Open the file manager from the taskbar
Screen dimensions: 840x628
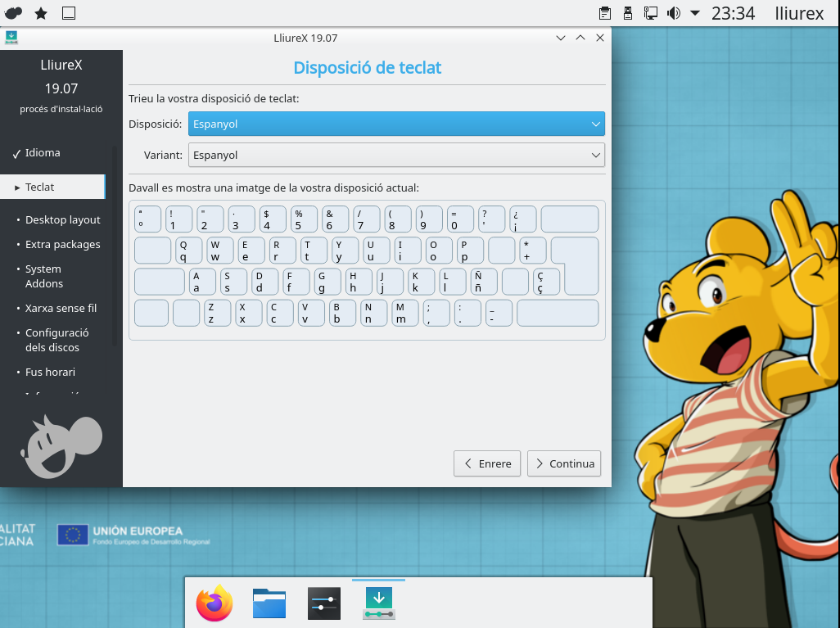click(x=269, y=603)
